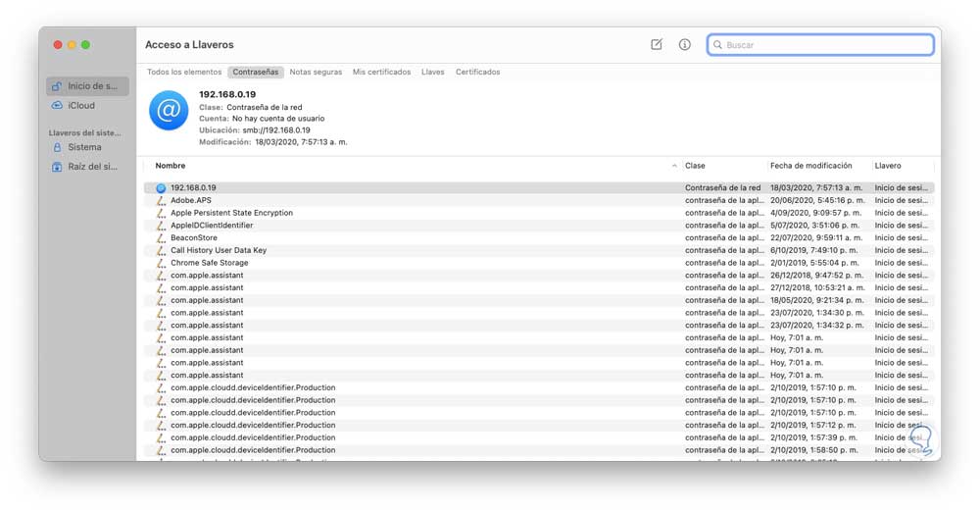The height and width of the screenshot is (512, 980).
Task: Open the info icon in the toolbar
Action: click(x=684, y=44)
